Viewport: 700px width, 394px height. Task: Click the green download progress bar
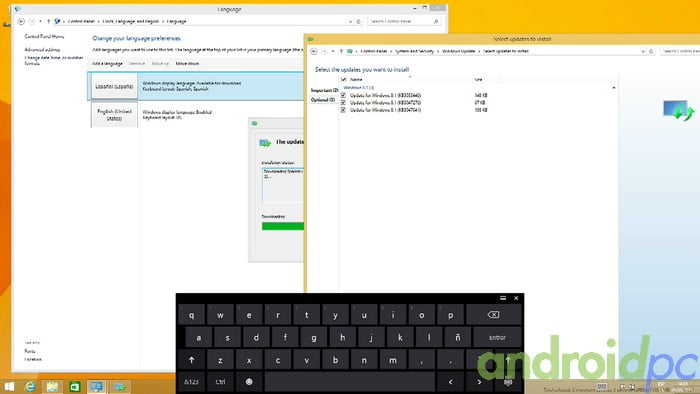(x=283, y=226)
